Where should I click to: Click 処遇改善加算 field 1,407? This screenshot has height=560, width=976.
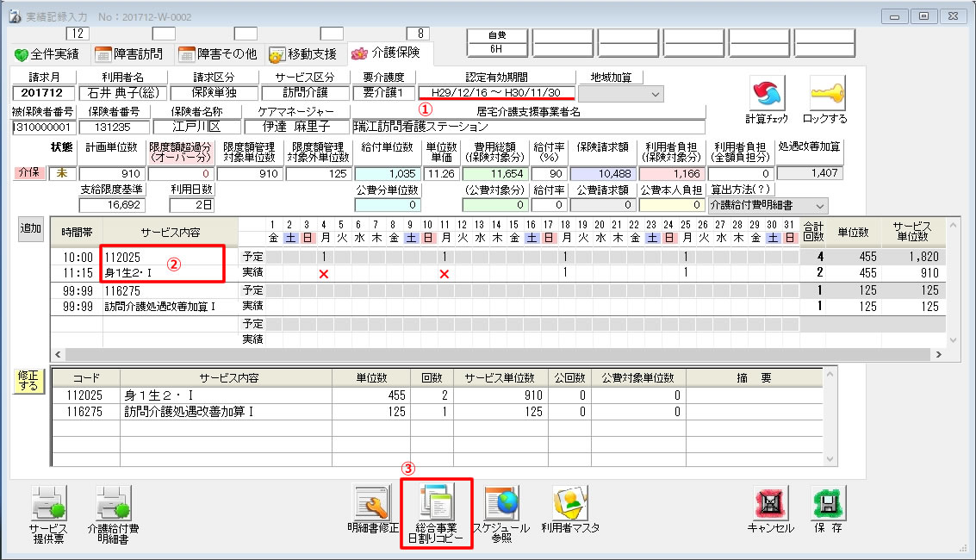809,173
